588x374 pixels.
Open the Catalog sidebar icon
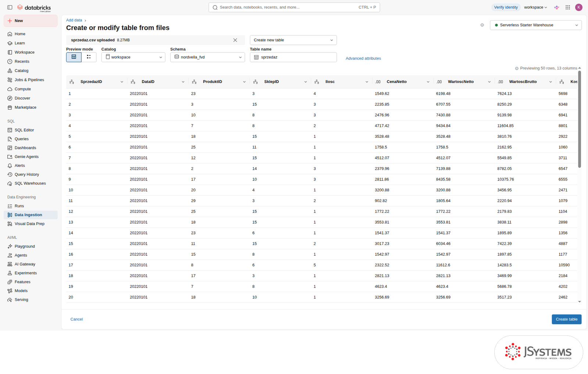click(10, 71)
